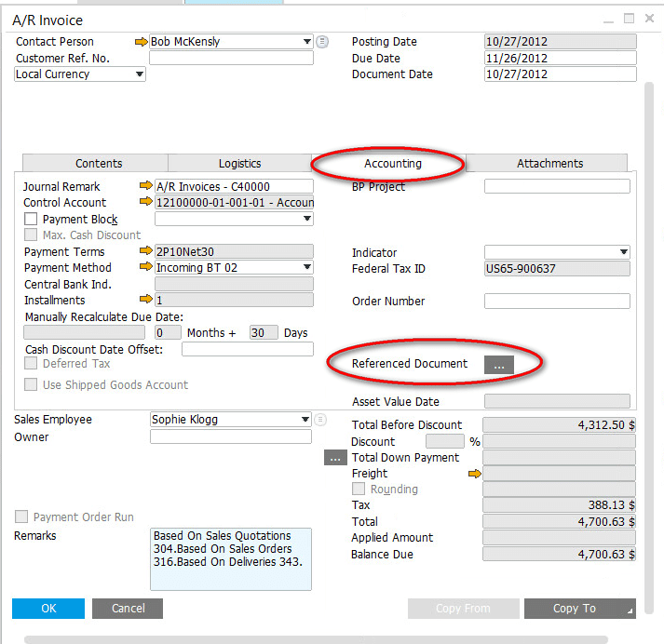Click the Journal Remark link arrow icon
Viewport: 664px width, 644px height.
pyautogui.click(x=144, y=187)
